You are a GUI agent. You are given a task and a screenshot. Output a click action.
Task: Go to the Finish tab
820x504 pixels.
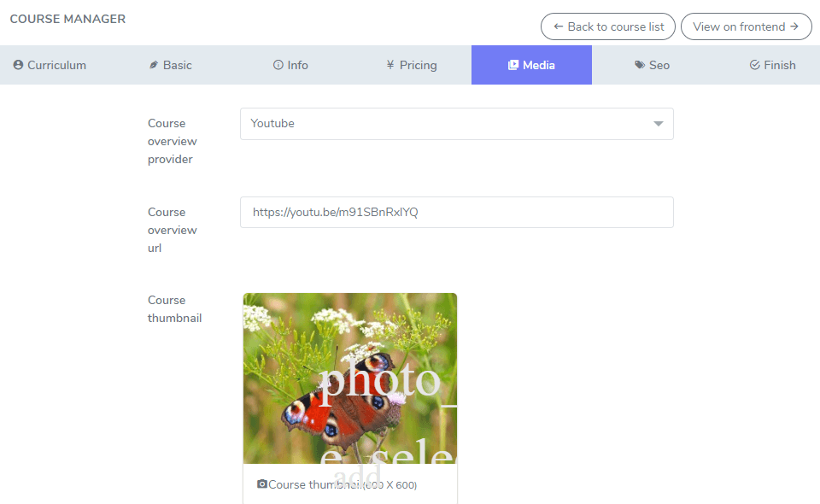click(x=772, y=65)
